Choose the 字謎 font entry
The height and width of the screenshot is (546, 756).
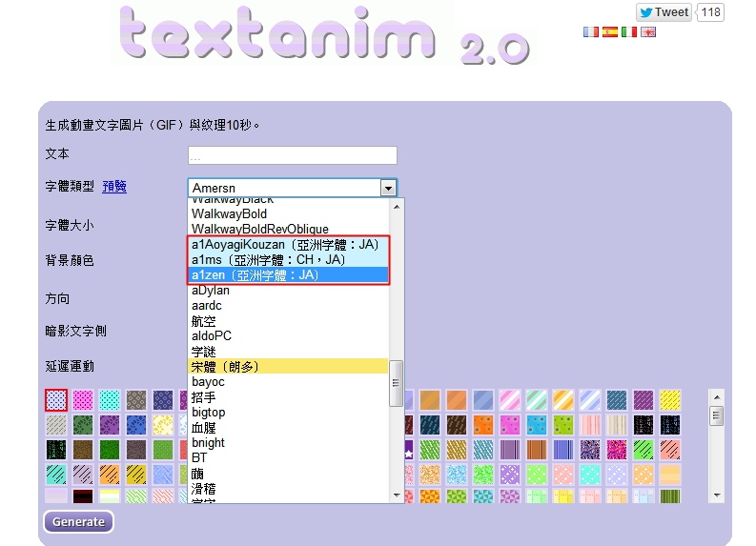pos(288,352)
